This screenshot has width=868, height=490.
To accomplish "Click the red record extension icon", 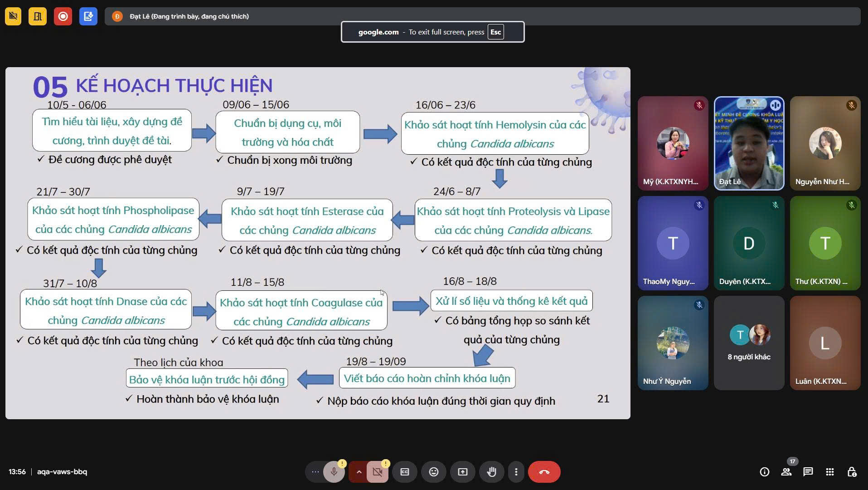I will click(x=63, y=16).
